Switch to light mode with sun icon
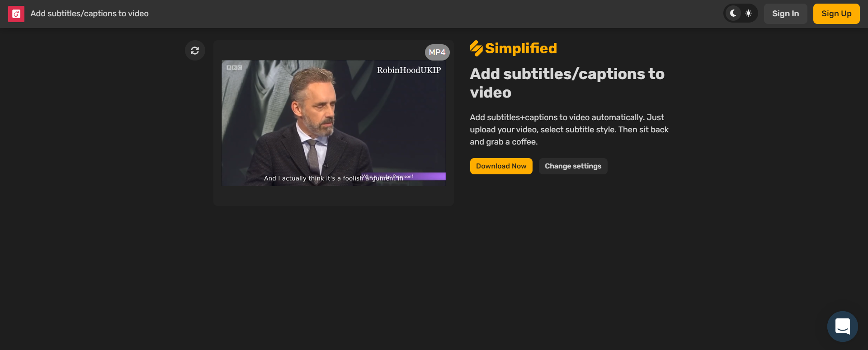The width and height of the screenshot is (868, 350). pos(749,14)
